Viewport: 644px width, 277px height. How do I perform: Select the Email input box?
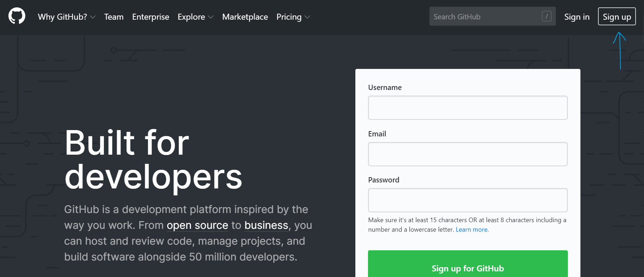pos(467,154)
